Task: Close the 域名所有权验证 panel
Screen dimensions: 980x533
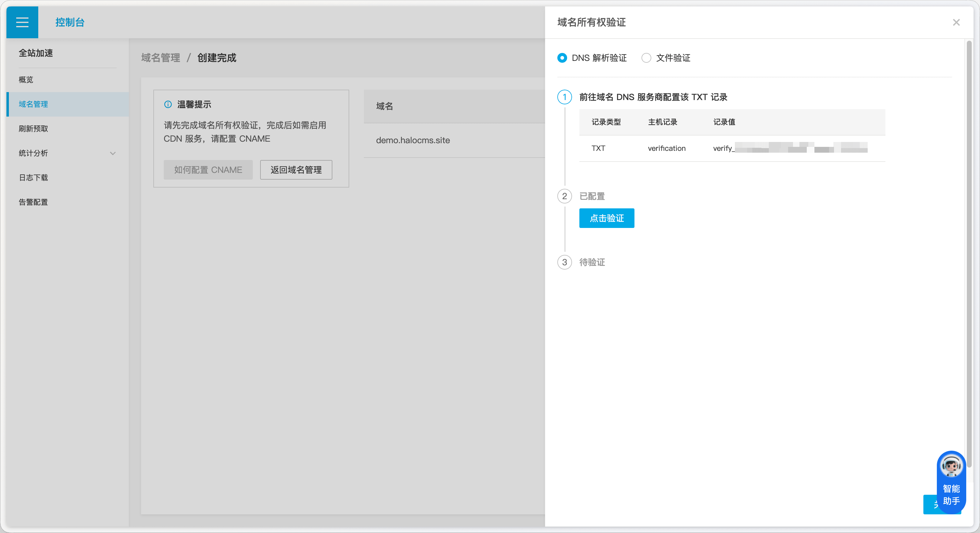Action: click(956, 22)
